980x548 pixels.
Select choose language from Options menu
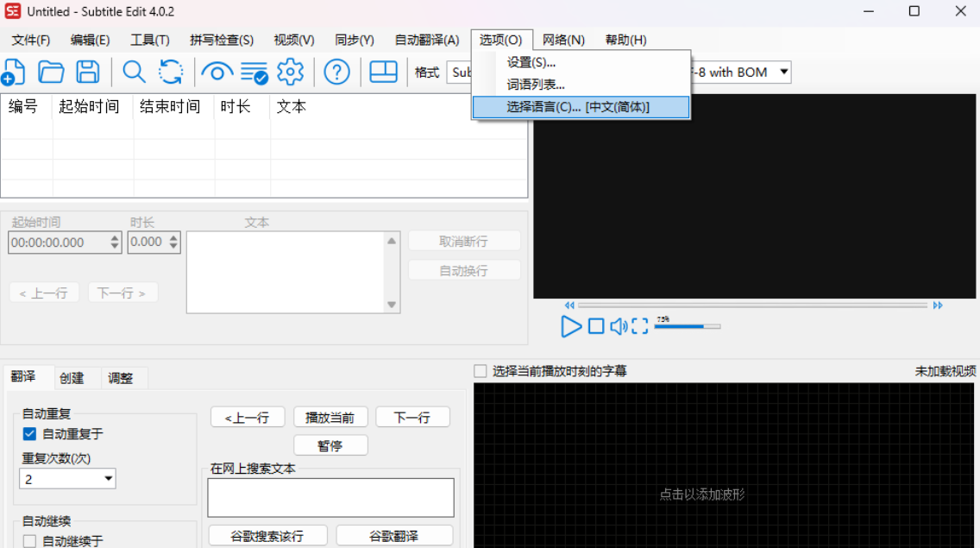580,108
